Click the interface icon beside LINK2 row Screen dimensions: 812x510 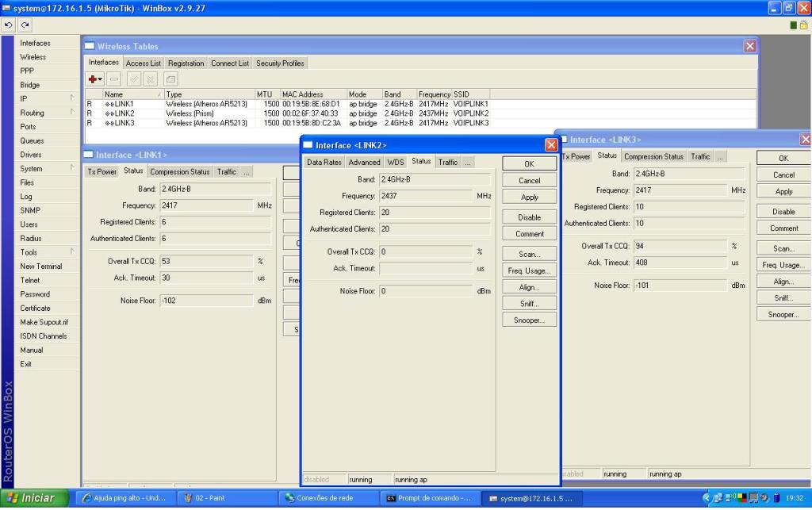[109, 113]
